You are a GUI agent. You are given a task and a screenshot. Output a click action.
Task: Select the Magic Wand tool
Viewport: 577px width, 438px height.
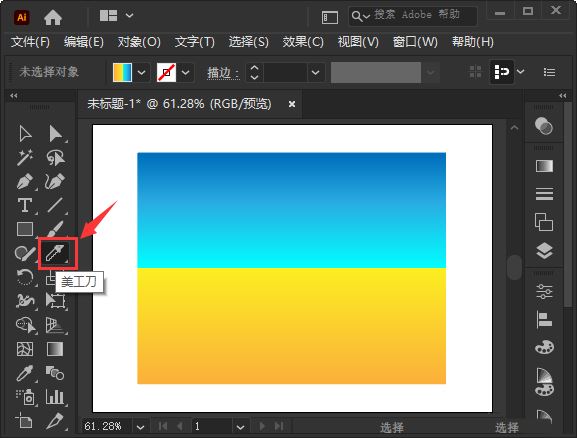(x=25, y=158)
